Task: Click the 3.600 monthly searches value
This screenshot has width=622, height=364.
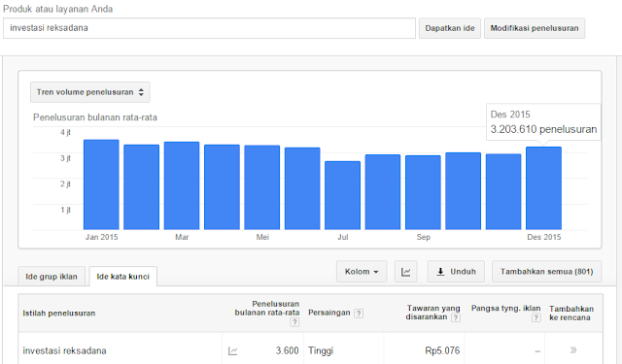Action: (288, 351)
